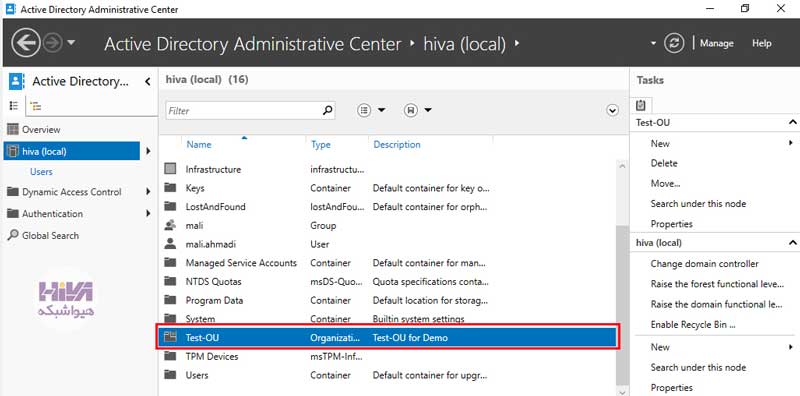800x396 pixels.
Task: Click the mali.ahmadi user icon
Action: 170,243
